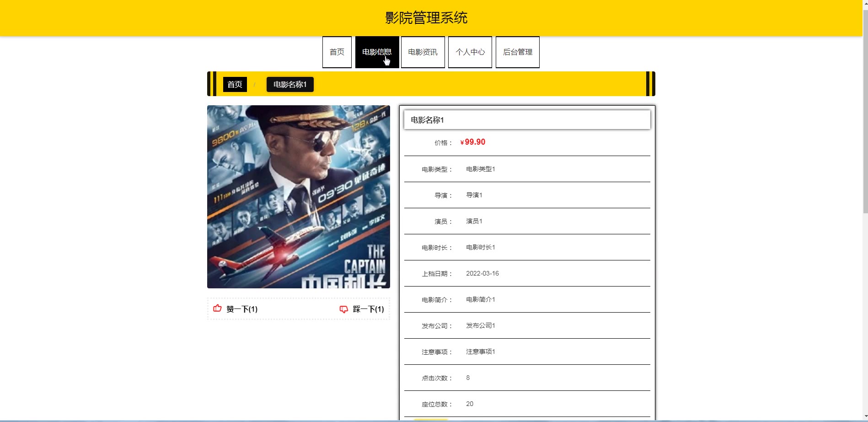The image size is (868, 422).
Task: Click the 演员1 actor value
Action: click(x=474, y=221)
